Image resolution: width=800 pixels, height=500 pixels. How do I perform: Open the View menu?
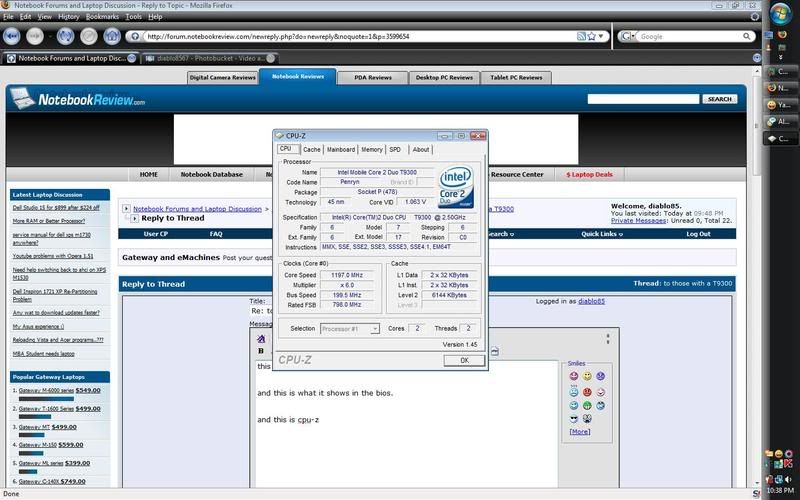(x=44, y=16)
